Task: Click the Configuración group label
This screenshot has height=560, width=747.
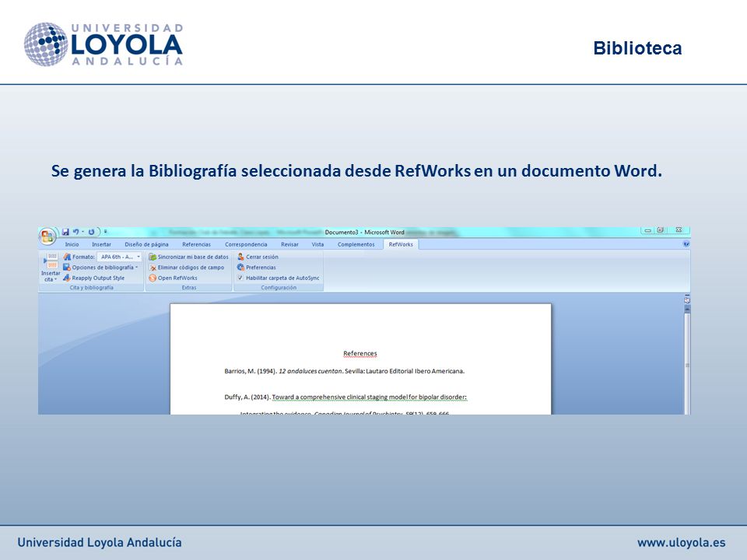Action: coord(279,288)
